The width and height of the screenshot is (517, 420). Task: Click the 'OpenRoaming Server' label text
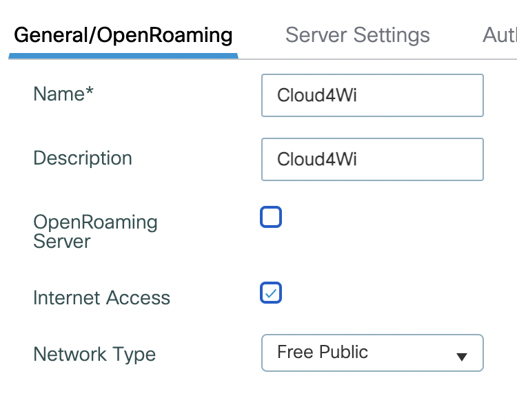click(95, 231)
